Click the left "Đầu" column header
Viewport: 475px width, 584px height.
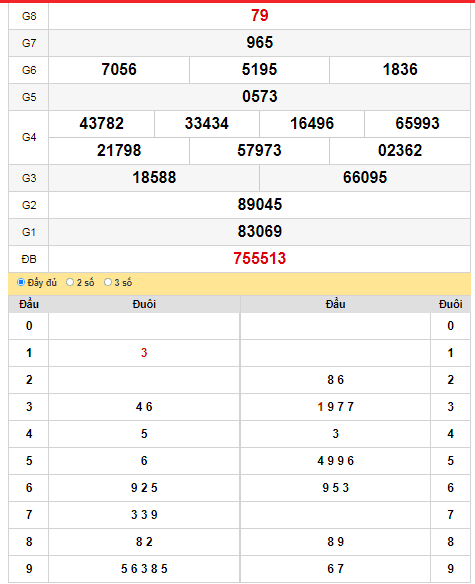[29, 304]
